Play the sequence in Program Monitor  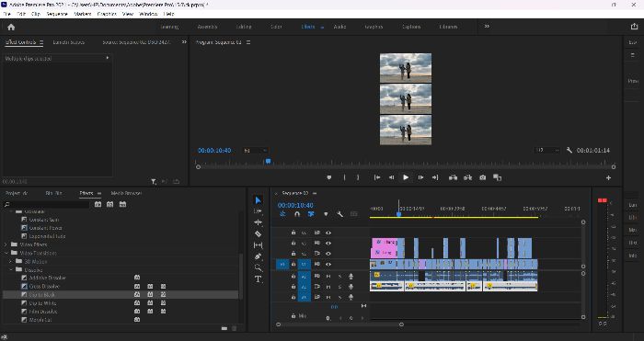406,177
